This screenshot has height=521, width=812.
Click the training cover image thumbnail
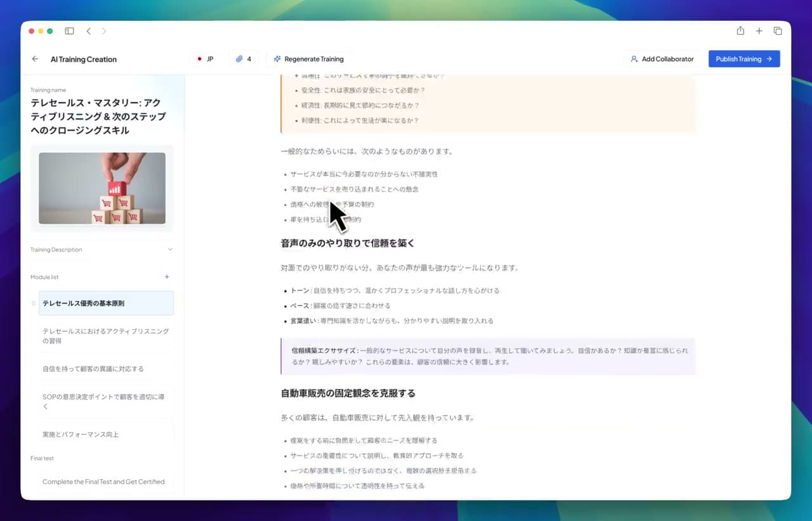click(102, 188)
